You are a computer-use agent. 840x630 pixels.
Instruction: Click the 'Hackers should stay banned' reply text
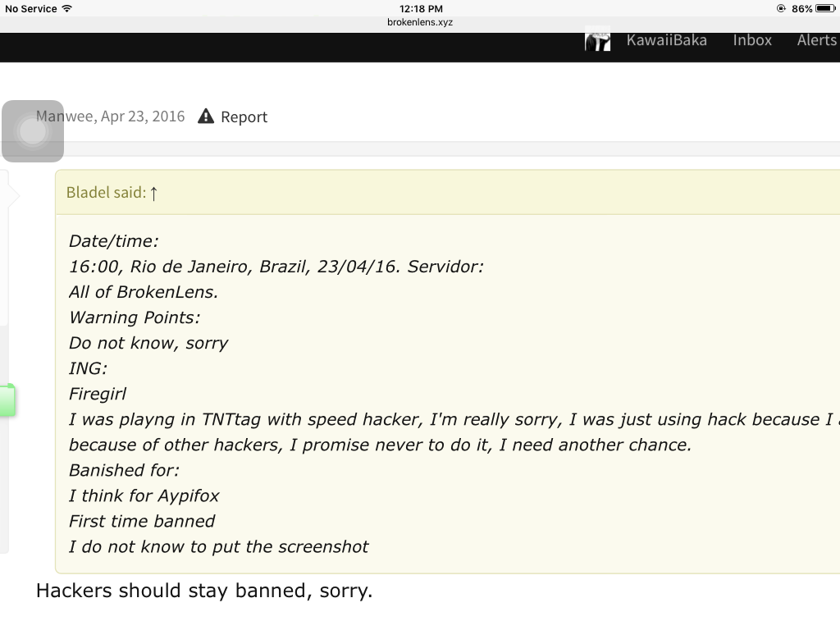coord(204,591)
